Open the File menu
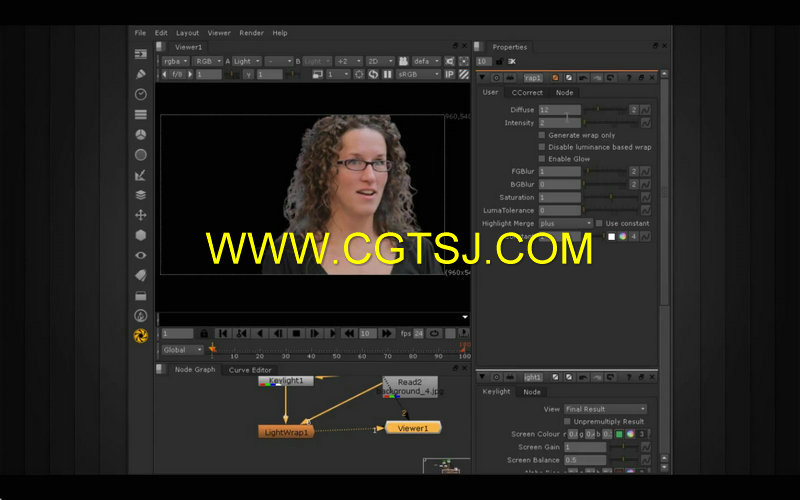800x500 pixels. 140,33
